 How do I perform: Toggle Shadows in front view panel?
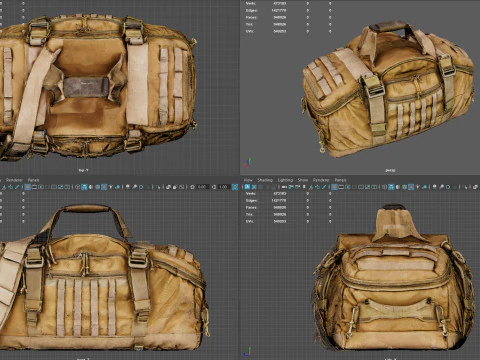(118, 187)
